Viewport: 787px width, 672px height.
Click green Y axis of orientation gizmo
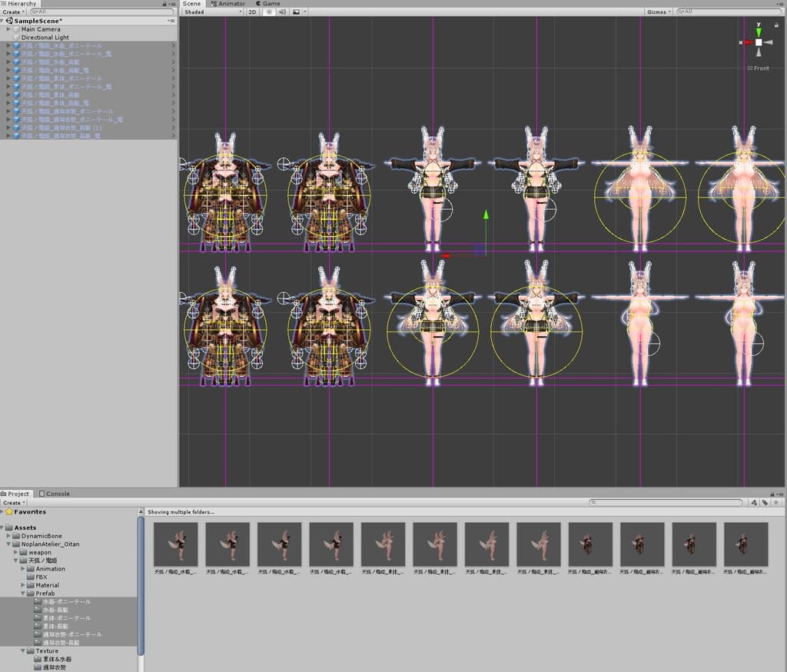pos(759,31)
